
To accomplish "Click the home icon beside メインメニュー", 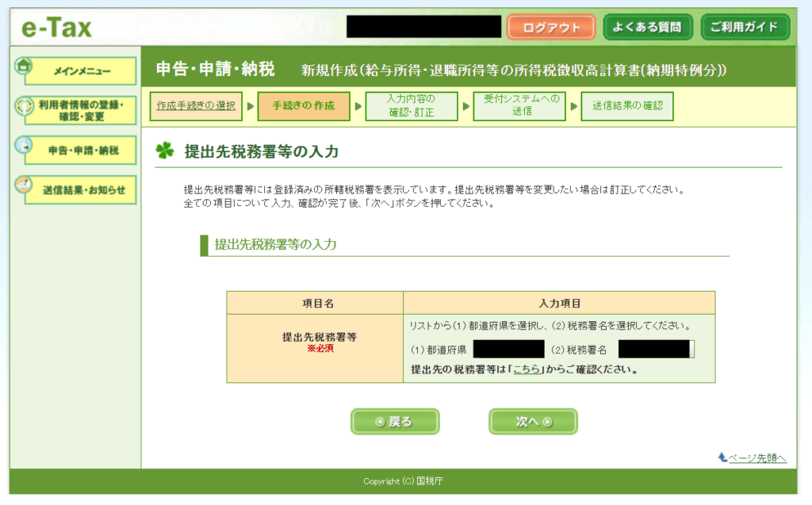I will click(x=23, y=67).
